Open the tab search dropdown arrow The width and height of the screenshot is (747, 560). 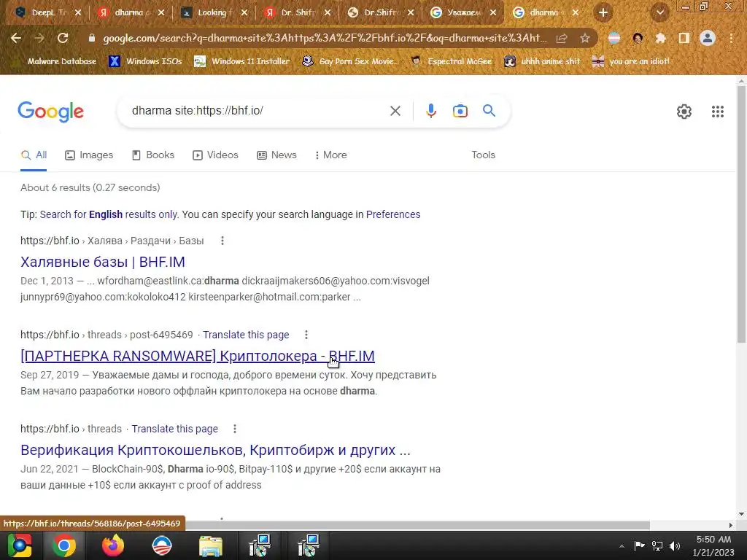click(659, 12)
